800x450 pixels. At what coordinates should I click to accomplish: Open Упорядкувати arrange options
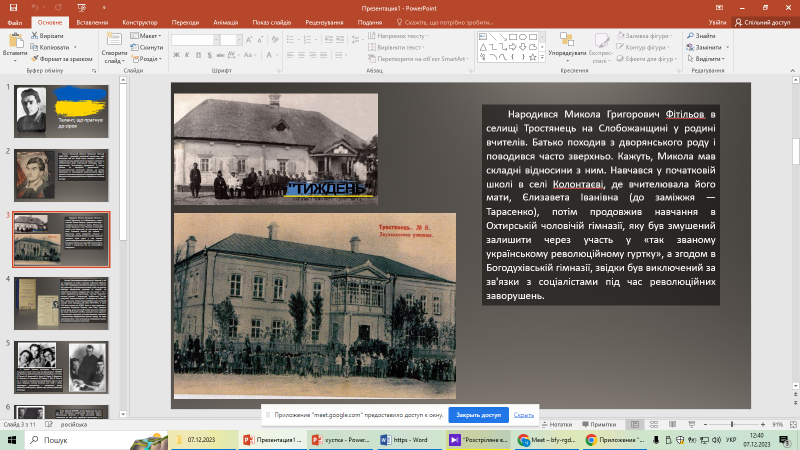tap(567, 47)
